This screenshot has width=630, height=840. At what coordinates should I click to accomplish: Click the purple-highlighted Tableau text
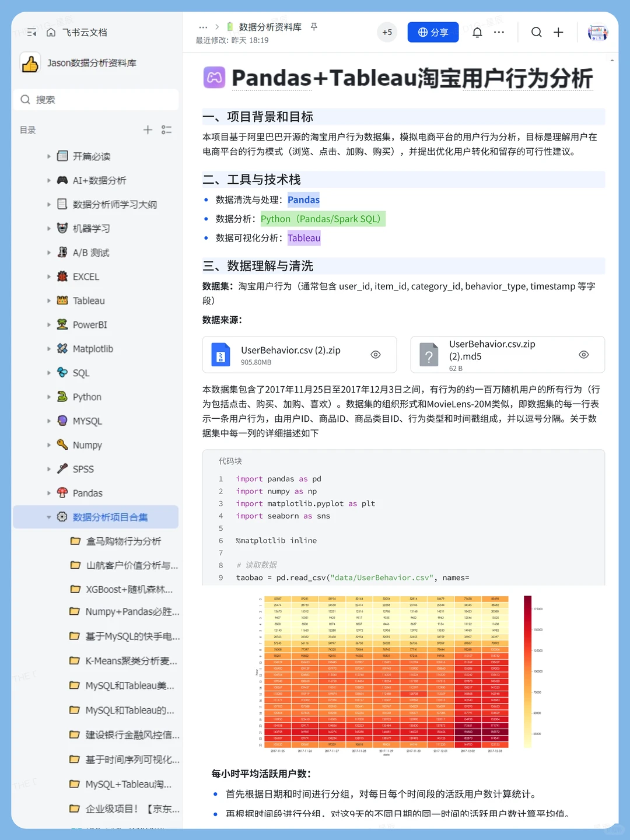304,238
